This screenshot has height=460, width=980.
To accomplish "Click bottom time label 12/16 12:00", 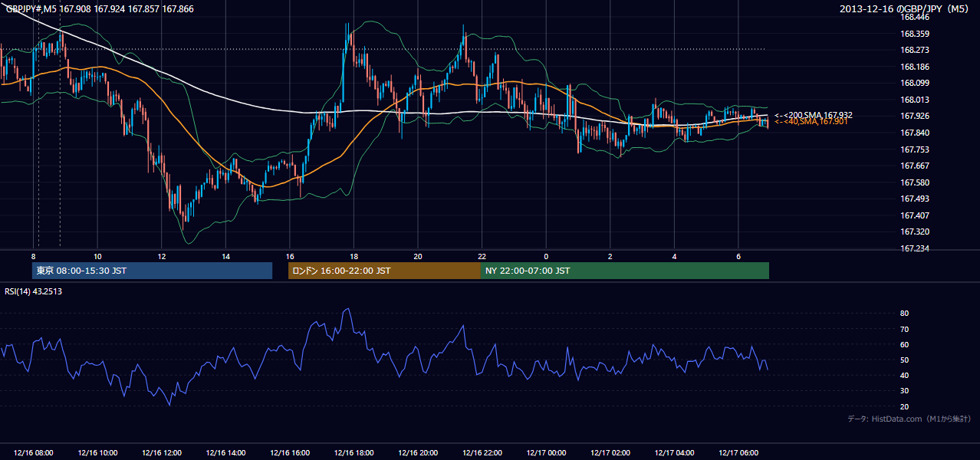I will [x=162, y=453].
